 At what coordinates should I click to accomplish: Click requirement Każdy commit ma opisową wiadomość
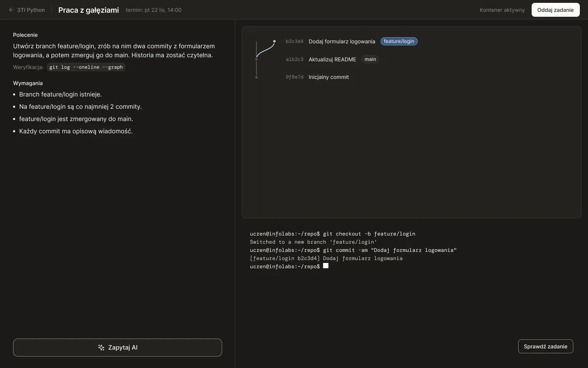[x=76, y=131]
